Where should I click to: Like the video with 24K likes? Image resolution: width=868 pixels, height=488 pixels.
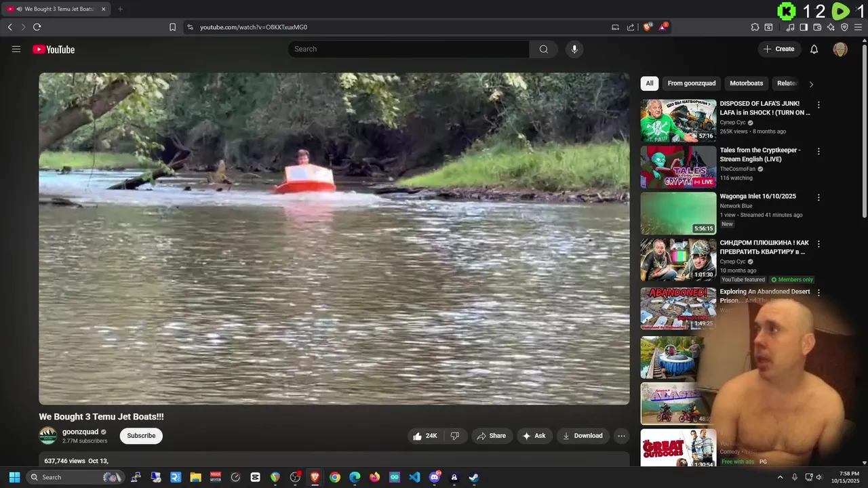pos(425,436)
